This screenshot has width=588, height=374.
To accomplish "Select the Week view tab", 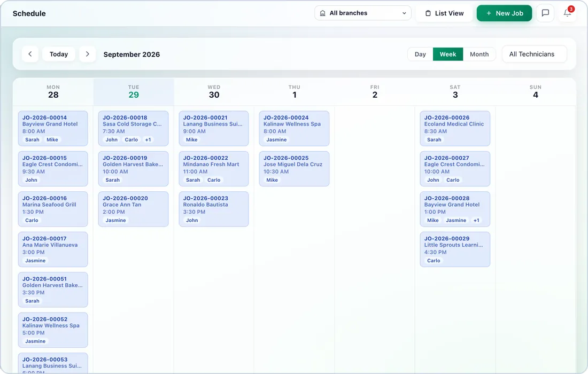I will [x=448, y=54].
